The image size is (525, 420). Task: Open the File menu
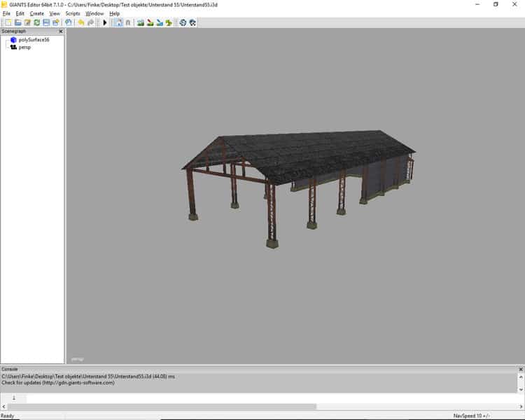coord(6,13)
